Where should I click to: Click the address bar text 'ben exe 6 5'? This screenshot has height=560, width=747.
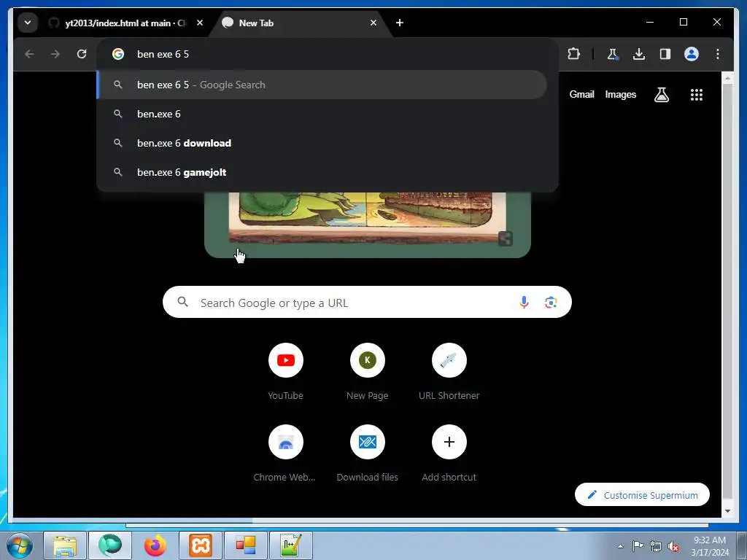tap(163, 54)
